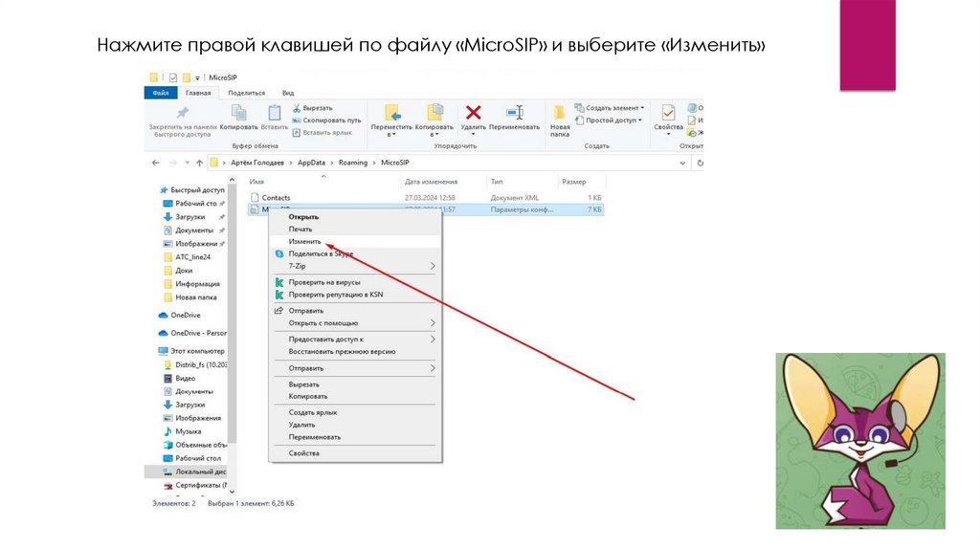Click Скопировать путь in the ribbon
The image size is (980, 549).
[x=327, y=120]
